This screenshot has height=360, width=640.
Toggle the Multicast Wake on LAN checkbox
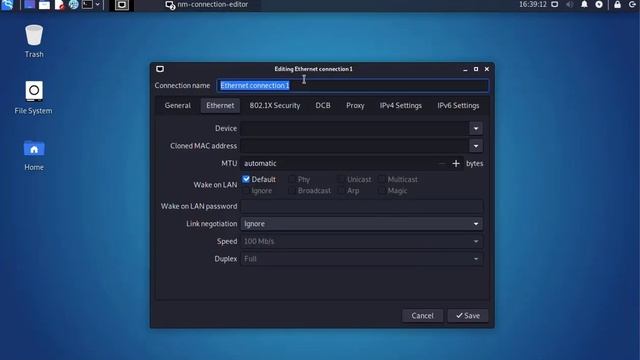(382, 179)
